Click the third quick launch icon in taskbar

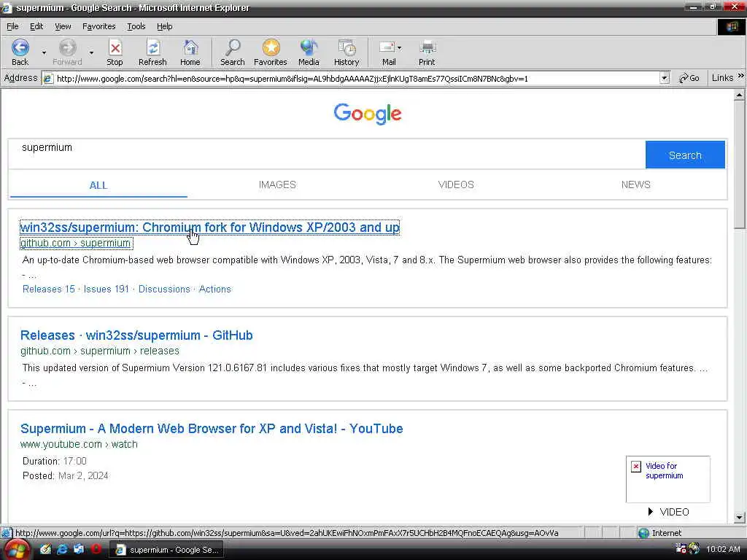click(x=79, y=549)
